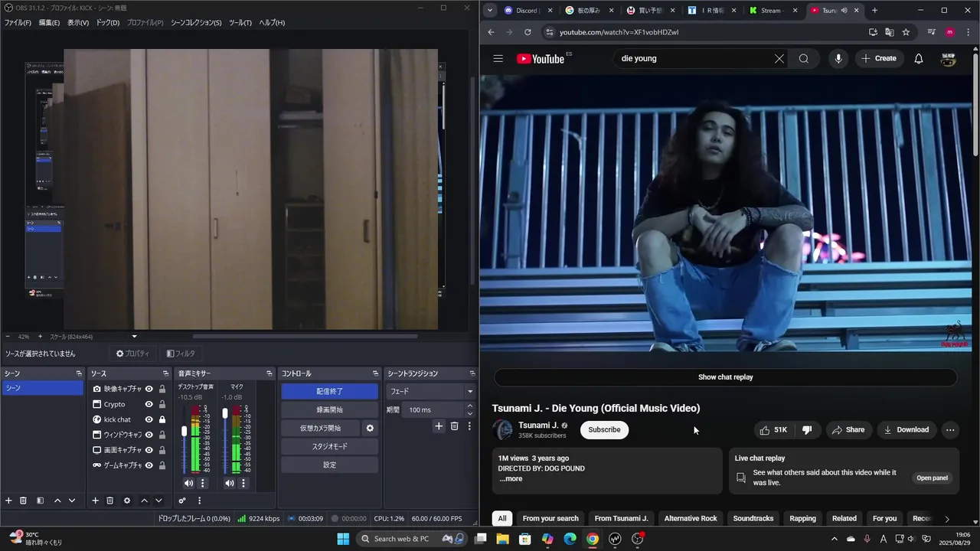980x551 pixels.
Task: Open 編集(E) menu in OBS
Action: (x=49, y=23)
